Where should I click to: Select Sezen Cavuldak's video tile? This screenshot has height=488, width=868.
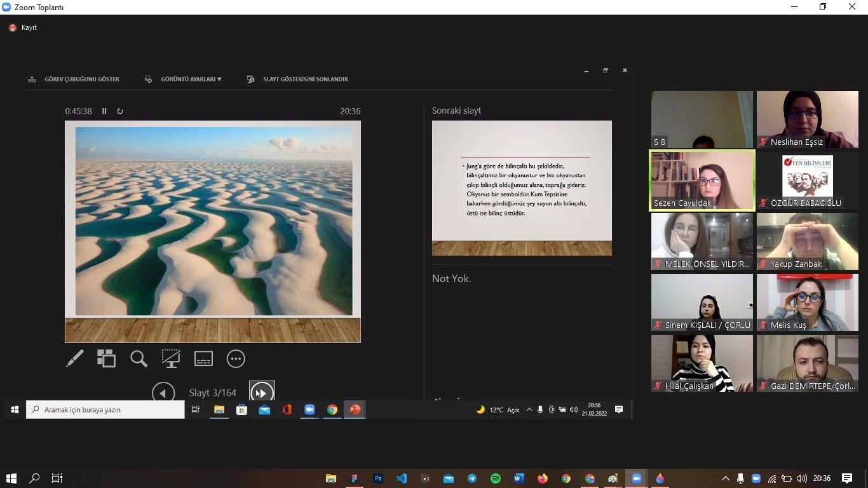coord(702,180)
